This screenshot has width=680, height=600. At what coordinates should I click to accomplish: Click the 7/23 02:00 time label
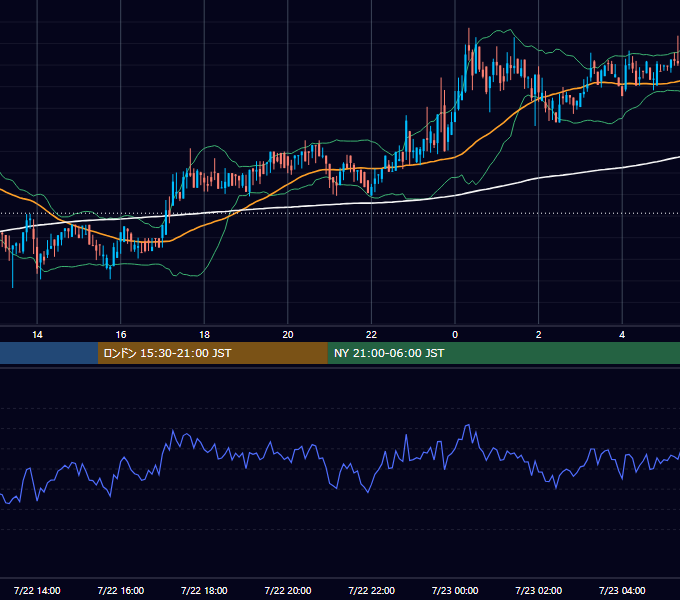(x=539, y=590)
